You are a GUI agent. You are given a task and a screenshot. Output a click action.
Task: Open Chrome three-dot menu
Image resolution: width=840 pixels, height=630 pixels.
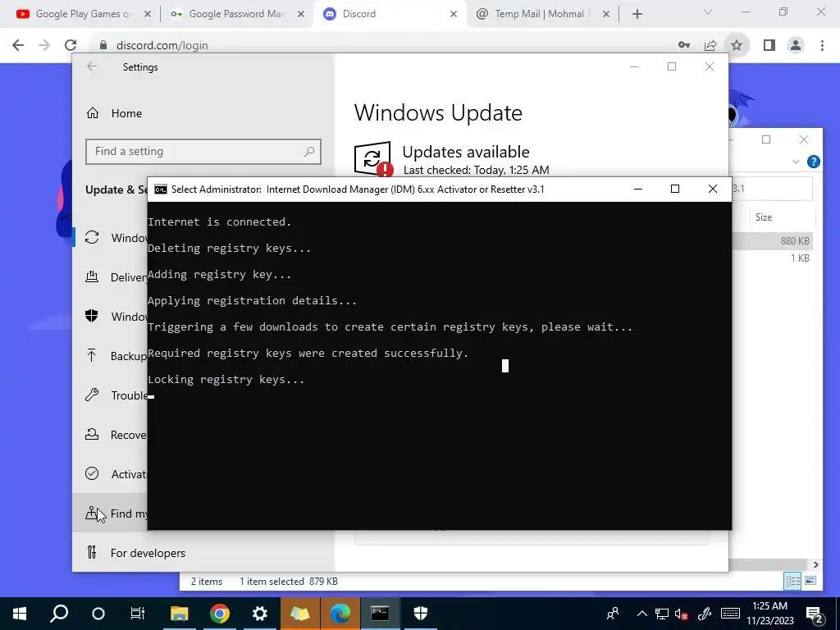[x=822, y=45]
